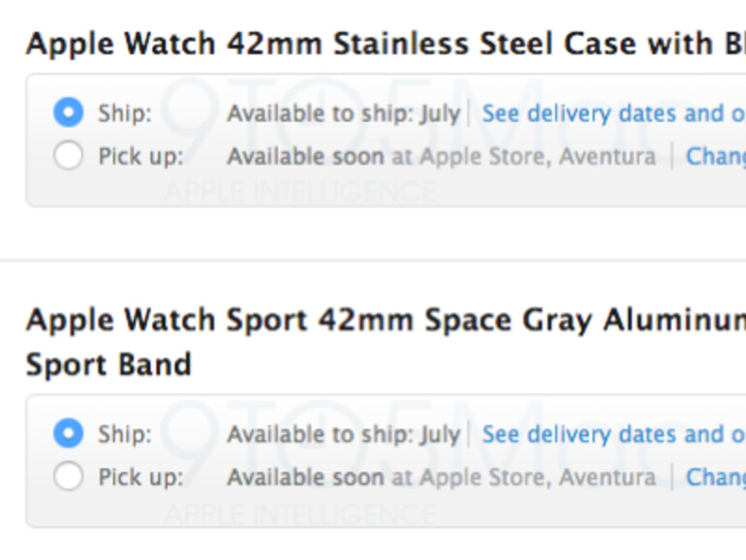This screenshot has height=560, width=746.
Task: Click 'Apple Store, Aventura' text for Sport watch
Action: pyautogui.click(x=536, y=477)
